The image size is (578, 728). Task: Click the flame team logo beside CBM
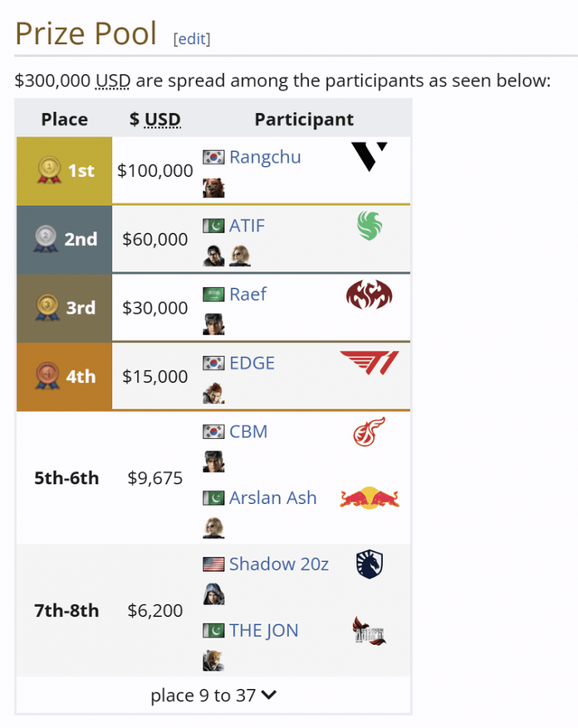[x=369, y=432]
